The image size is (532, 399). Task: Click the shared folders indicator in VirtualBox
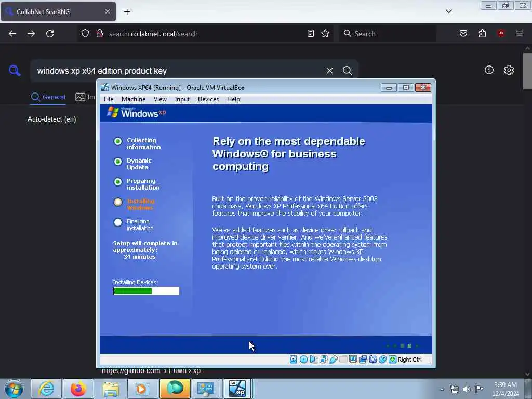click(343, 360)
